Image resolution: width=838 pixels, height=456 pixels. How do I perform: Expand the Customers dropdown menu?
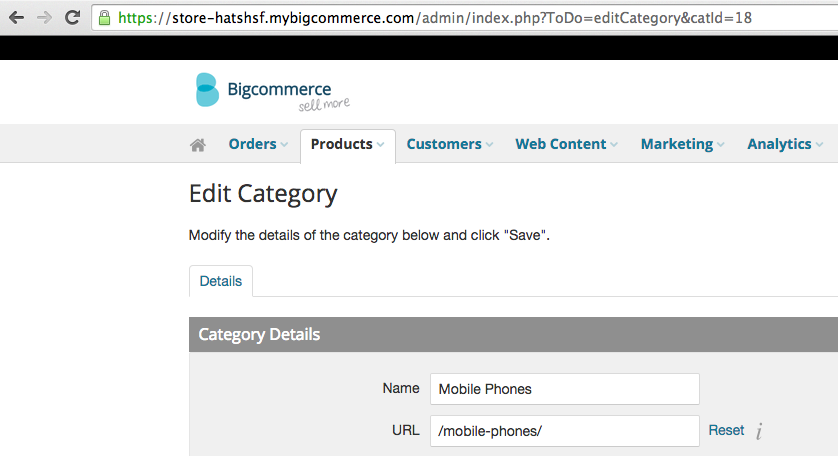449,144
